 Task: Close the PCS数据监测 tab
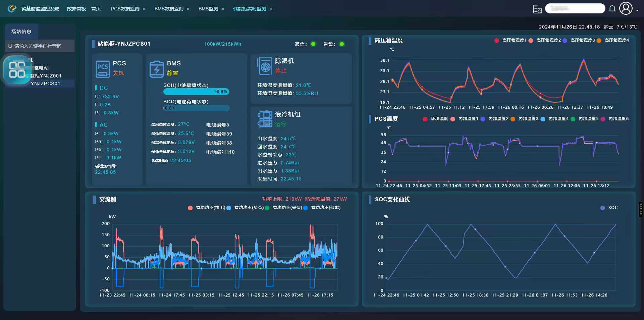(144, 9)
